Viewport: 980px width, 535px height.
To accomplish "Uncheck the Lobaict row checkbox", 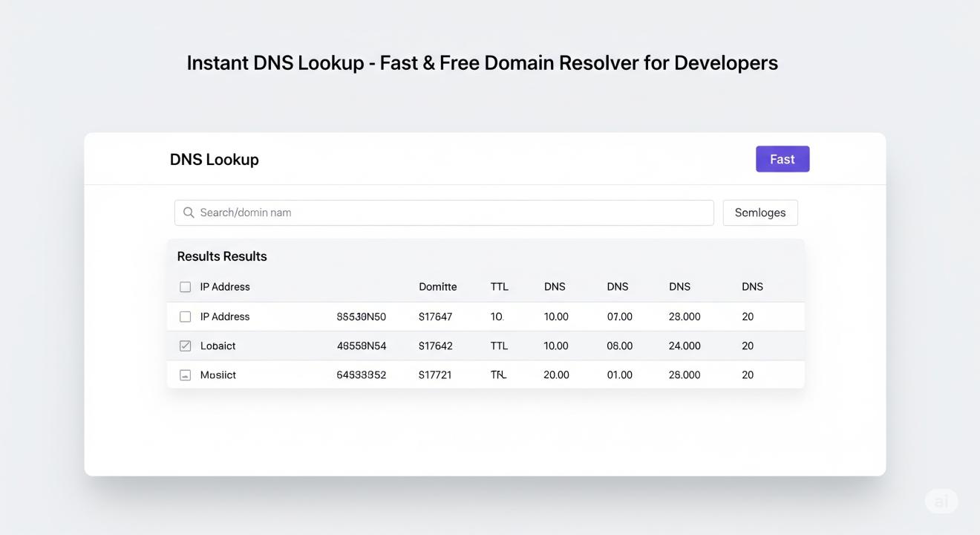I will 186,346.
